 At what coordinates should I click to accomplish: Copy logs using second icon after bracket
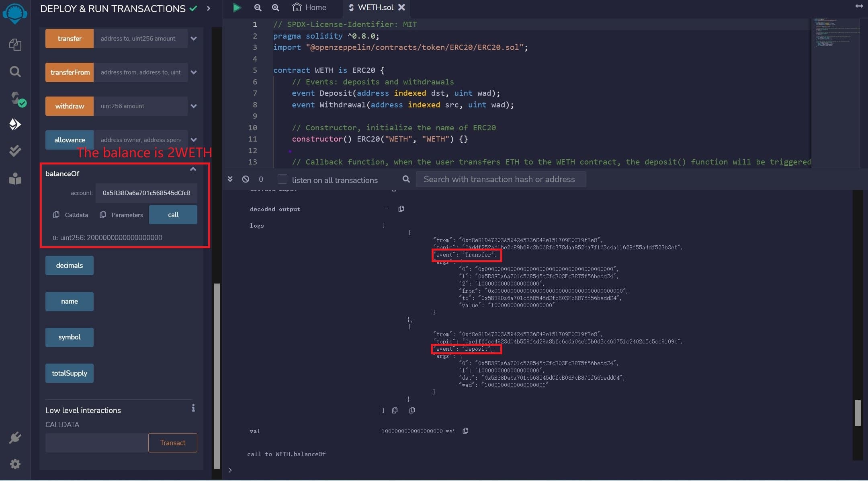pyautogui.click(x=412, y=410)
